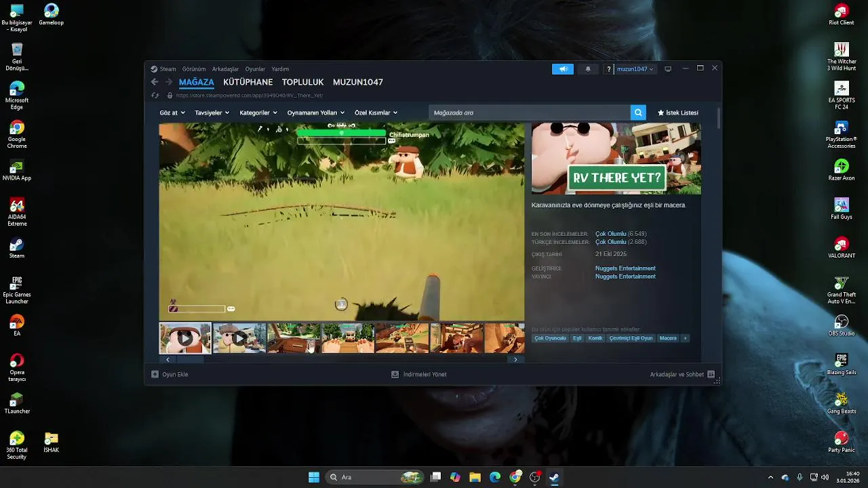This screenshot has width=868, height=488.
Task: Open the Razer Axon desktop icon
Action: pyautogui.click(x=842, y=170)
